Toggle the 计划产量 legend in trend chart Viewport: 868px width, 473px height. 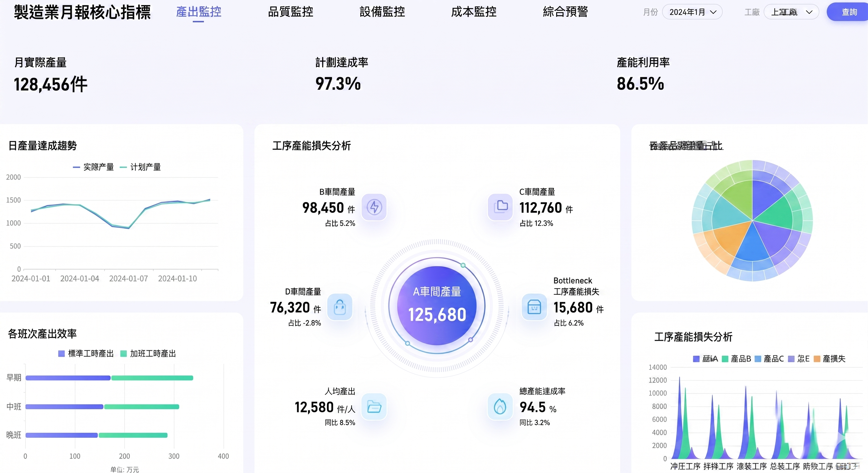pyautogui.click(x=140, y=167)
